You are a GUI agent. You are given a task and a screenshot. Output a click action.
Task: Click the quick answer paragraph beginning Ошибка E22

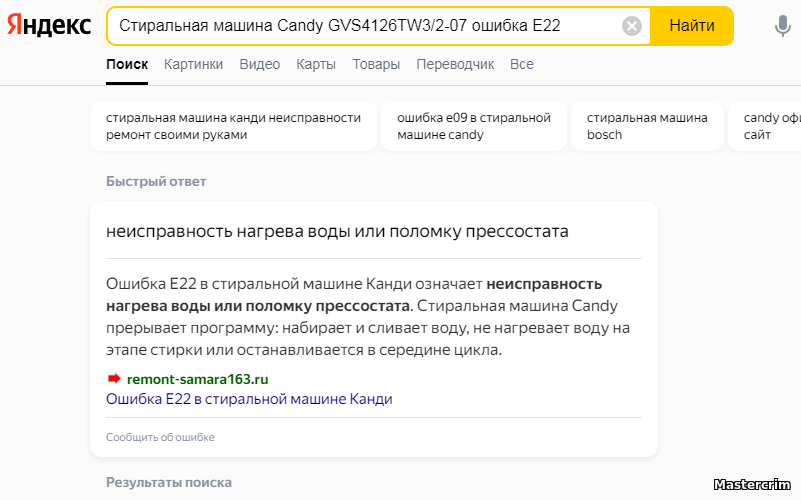(368, 317)
